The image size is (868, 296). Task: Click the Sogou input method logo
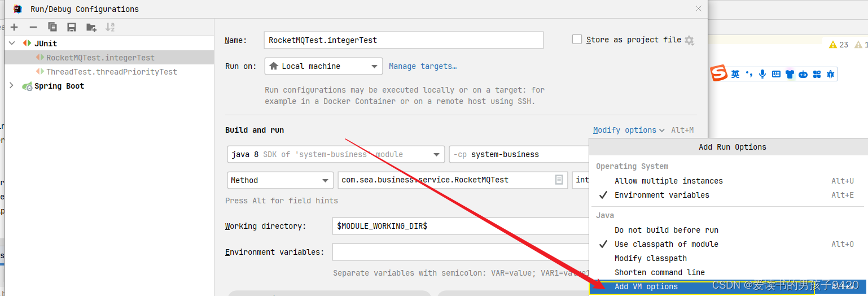(718, 74)
